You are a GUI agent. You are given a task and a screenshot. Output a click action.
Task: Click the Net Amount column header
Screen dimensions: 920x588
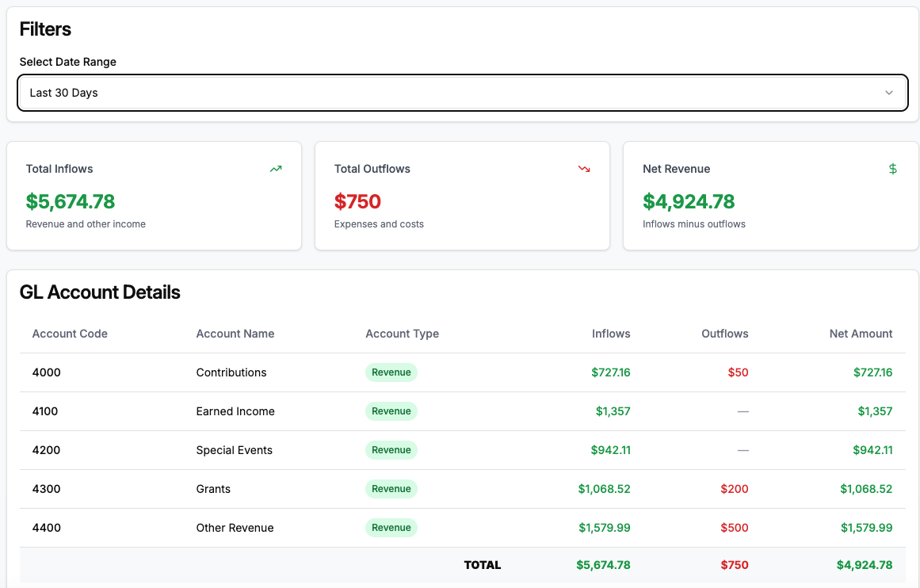[861, 334]
